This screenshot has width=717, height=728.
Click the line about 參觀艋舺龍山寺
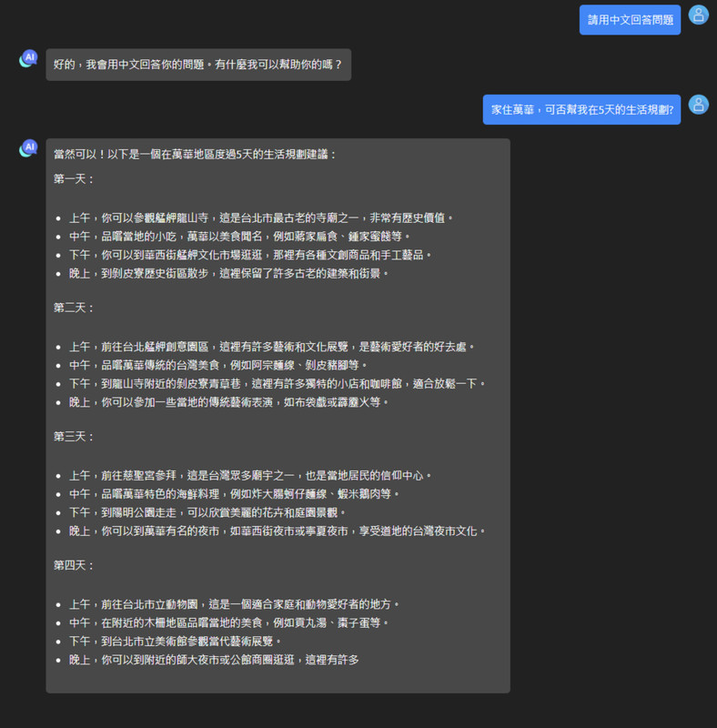point(261,218)
